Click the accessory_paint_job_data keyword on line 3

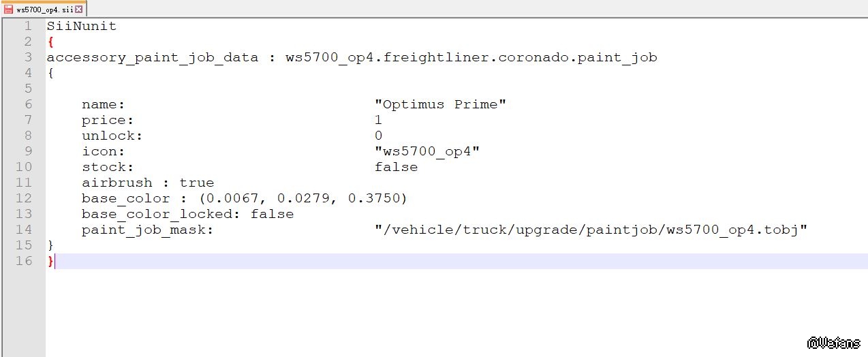pos(152,58)
